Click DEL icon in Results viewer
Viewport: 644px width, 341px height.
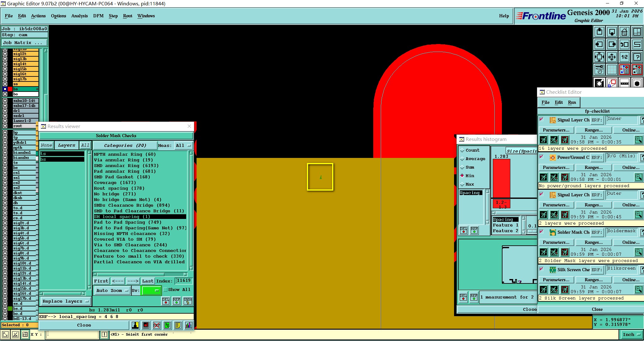[x=166, y=301]
